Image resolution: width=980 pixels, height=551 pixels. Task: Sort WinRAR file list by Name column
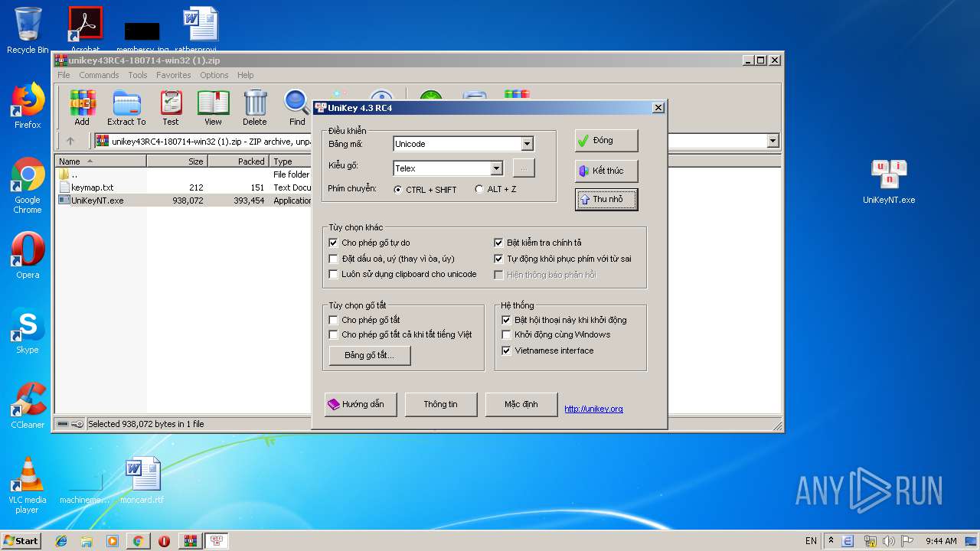101,161
